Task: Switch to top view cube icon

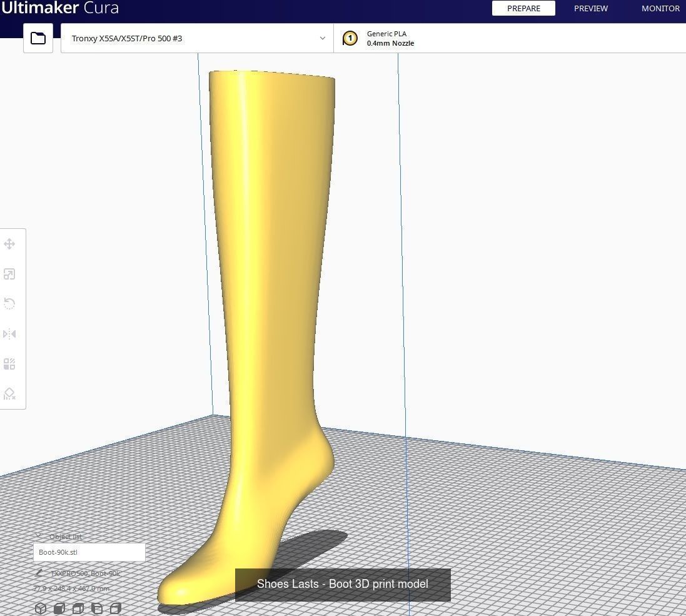Action: point(78,608)
